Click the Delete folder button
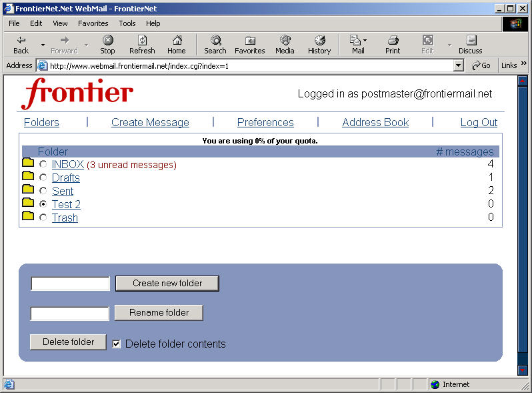This screenshot has width=532, height=393. pyautogui.click(x=68, y=342)
